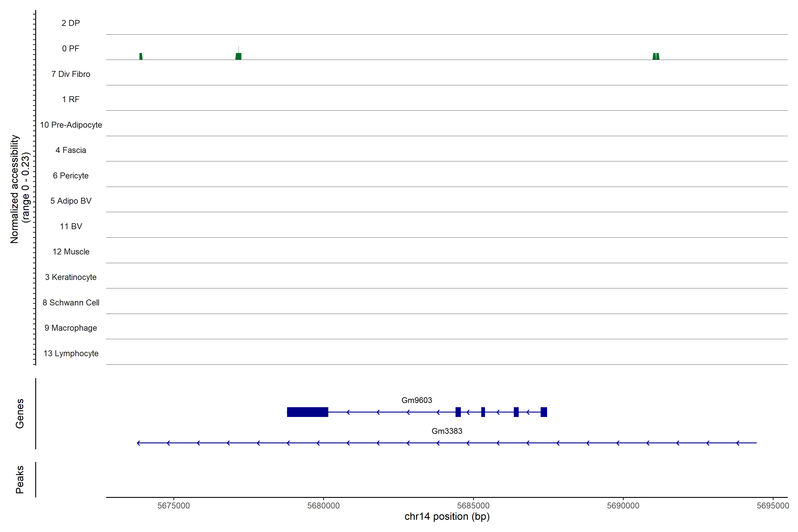Click the tall green peak in PF track
Viewport: 798px width, 532px height.
pos(239,56)
